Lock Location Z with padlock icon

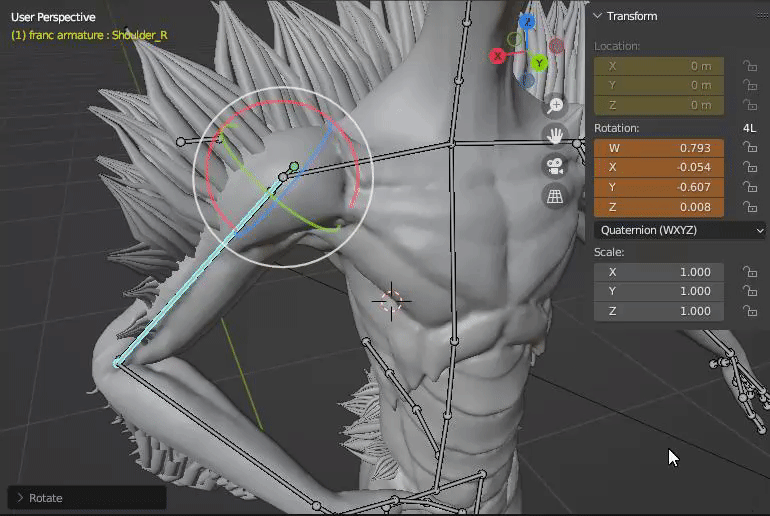pos(749,105)
